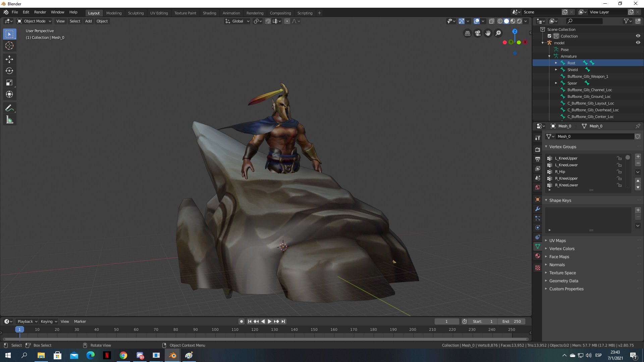Screen dimensions: 644x362
Task: Toggle lock on L_KneeUpper vertex group
Action: point(619,158)
